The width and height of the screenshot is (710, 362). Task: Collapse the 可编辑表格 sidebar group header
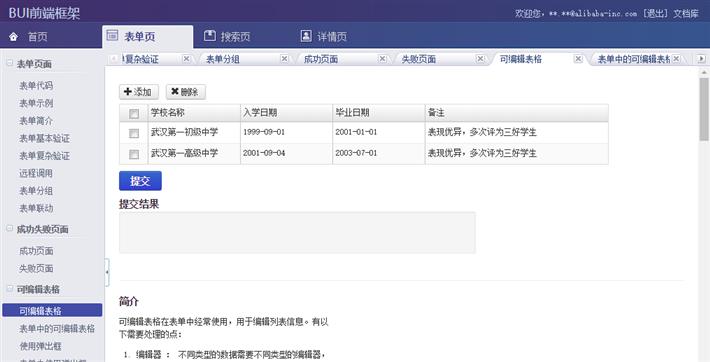tap(10, 289)
